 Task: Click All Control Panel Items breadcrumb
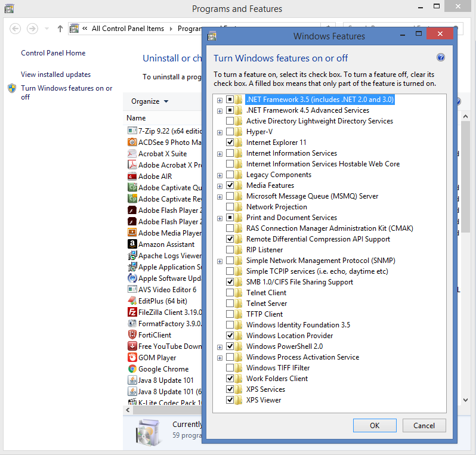[128, 29]
